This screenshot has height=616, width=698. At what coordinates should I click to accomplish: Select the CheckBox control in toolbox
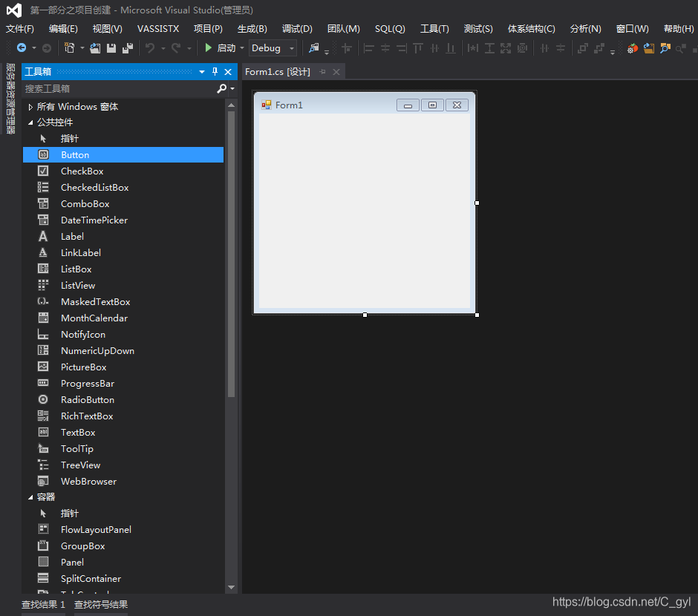pos(123,171)
